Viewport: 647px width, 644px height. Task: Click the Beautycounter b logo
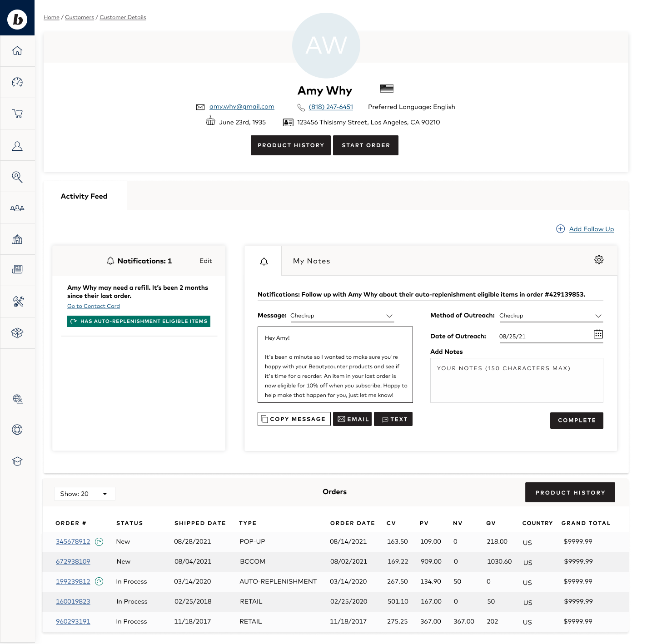pos(17,20)
